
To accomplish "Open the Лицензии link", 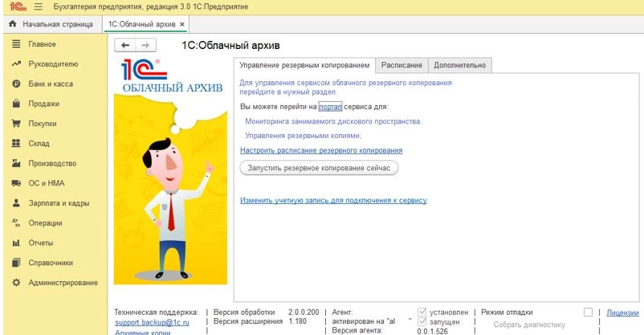I will pos(622,313).
